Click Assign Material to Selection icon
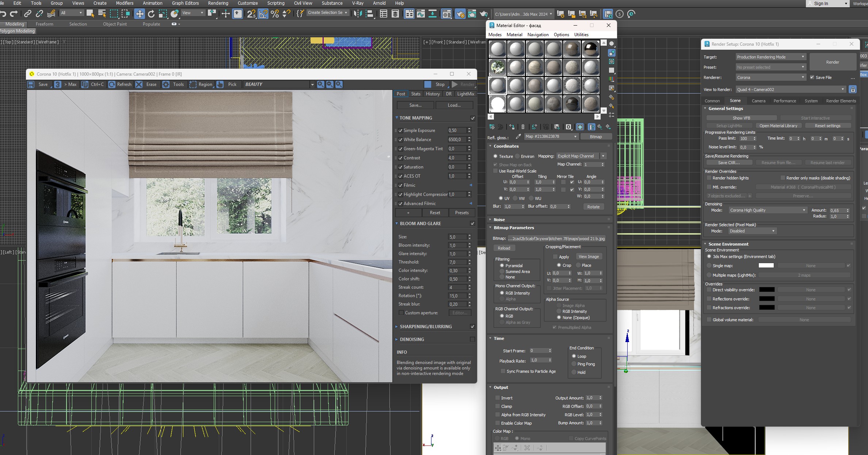Viewport: 868px width, 455px height. point(512,127)
